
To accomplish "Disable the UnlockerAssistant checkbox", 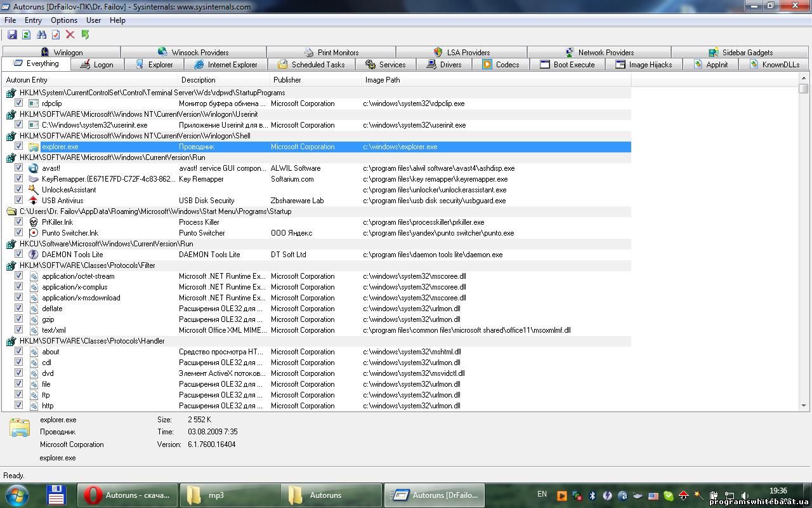I will (18, 189).
